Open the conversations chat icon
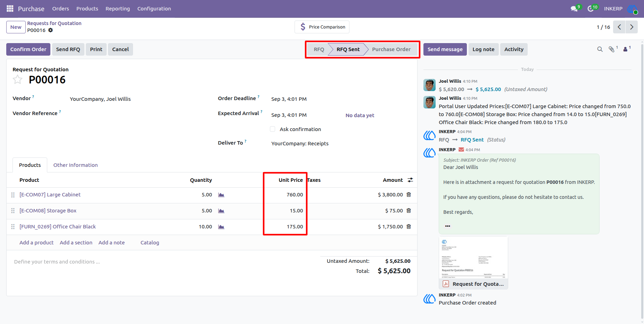The height and width of the screenshot is (324, 644). [574, 9]
